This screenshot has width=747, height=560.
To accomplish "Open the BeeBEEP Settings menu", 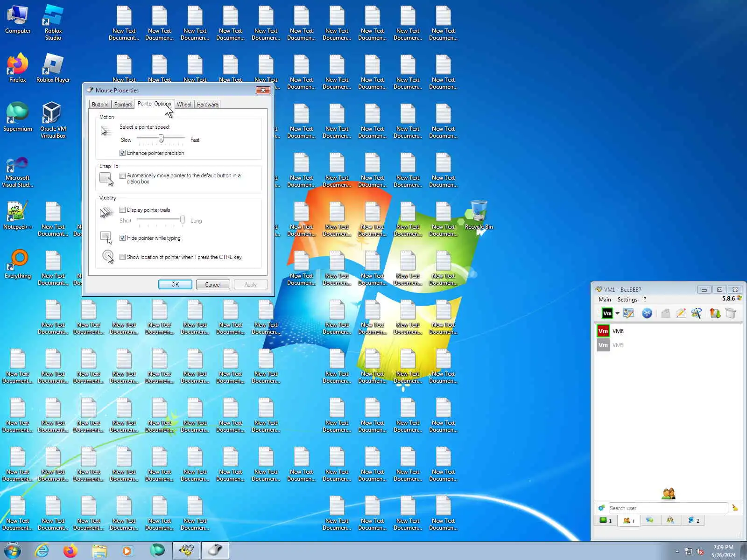I will [627, 300].
